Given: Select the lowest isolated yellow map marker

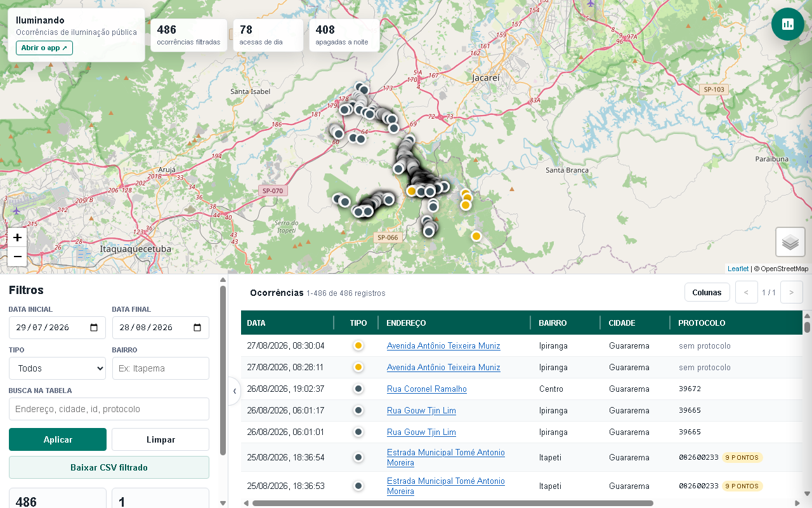Looking at the screenshot, I should [x=476, y=236].
